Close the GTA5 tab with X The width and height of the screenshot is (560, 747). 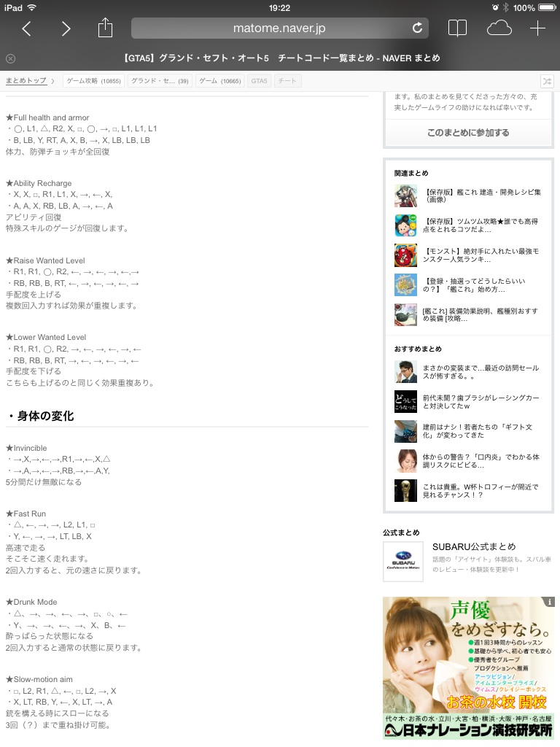pyautogui.click(x=10, y=58)
